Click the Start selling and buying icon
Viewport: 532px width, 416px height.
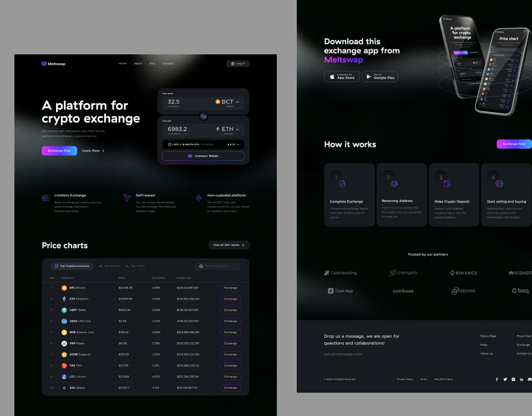(499, 184)
